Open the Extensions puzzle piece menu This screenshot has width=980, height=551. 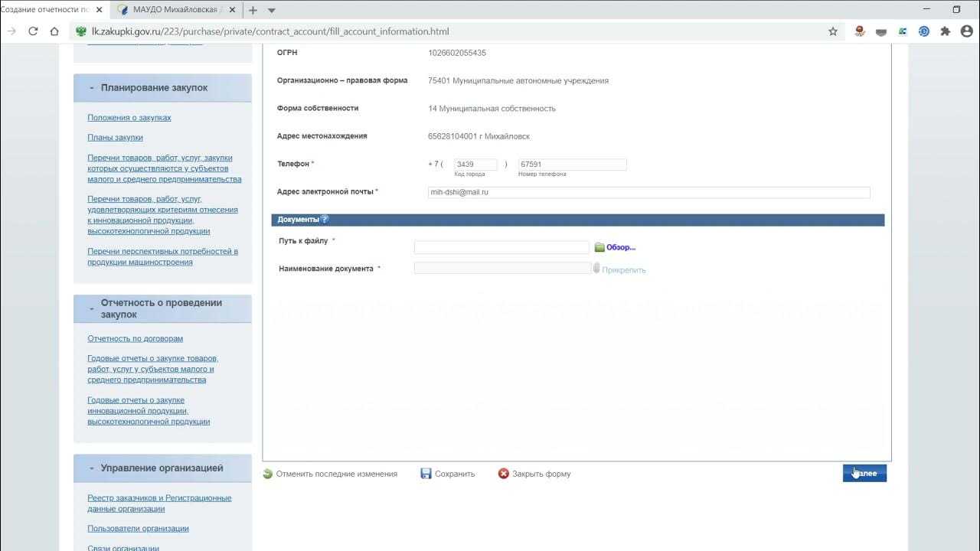pos(946,31)
